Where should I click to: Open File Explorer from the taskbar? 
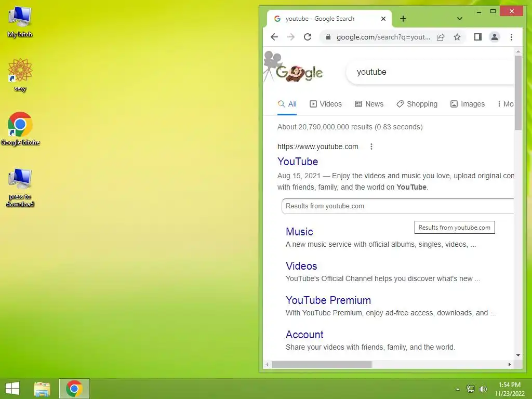(42, 389)
